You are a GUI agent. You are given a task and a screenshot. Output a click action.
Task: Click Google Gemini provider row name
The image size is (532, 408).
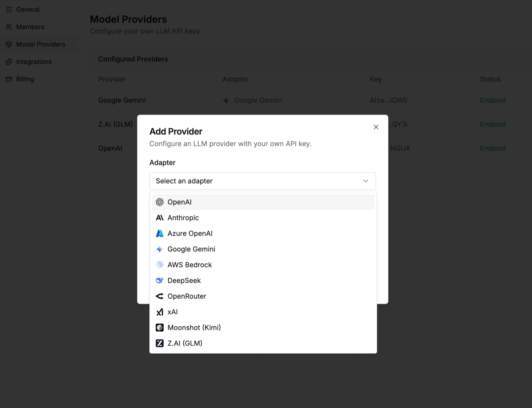122,100
